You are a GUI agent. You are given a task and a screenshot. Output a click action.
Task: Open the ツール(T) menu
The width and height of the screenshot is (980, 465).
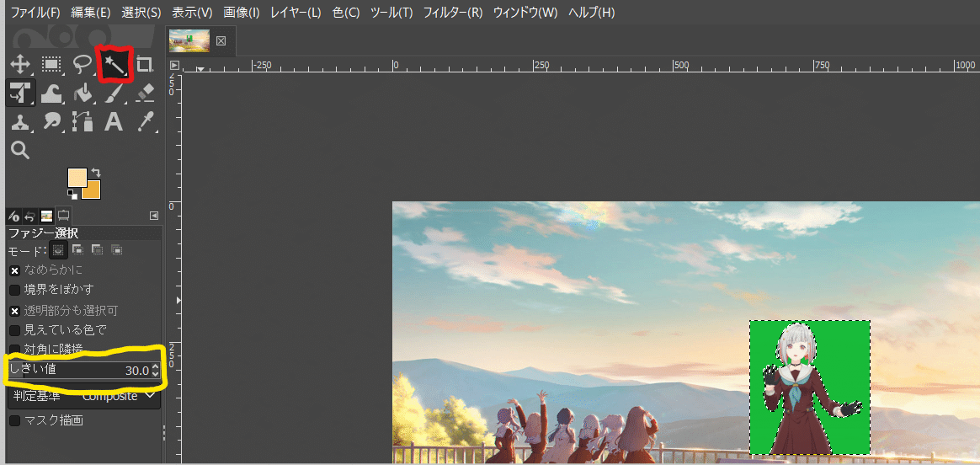click(391, 12)
